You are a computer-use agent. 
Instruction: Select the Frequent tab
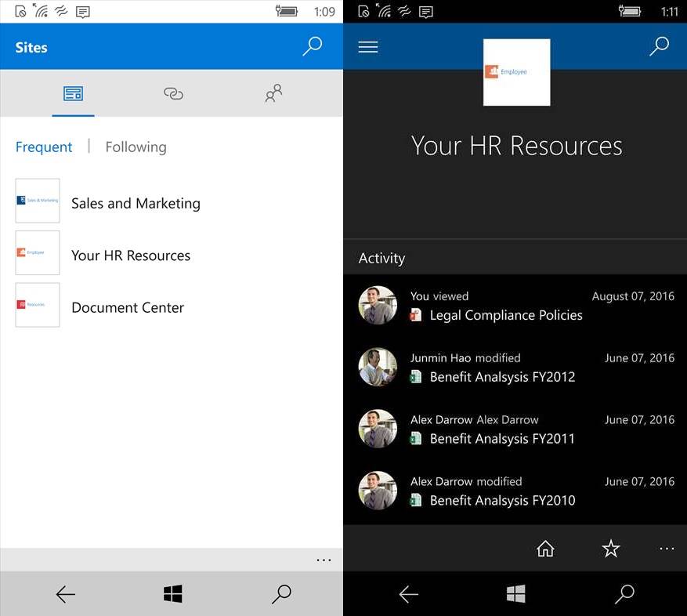[44, 147]
